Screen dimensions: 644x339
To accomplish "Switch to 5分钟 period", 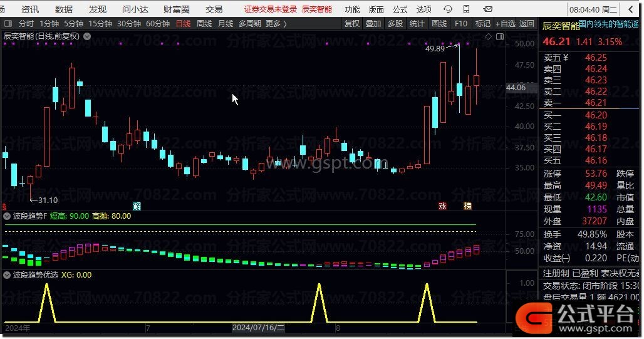I will [x=73, y=24].
